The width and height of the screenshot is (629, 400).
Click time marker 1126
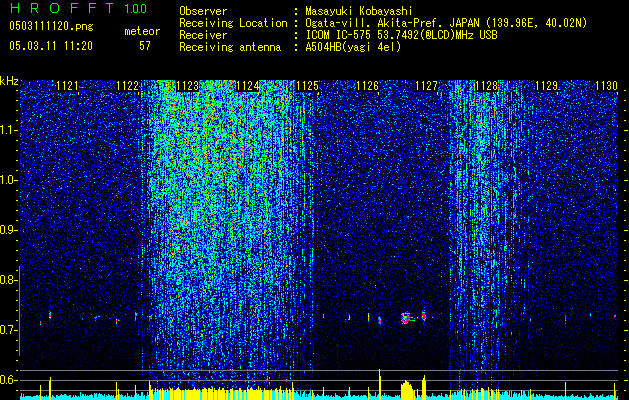(x=367, y=86)
